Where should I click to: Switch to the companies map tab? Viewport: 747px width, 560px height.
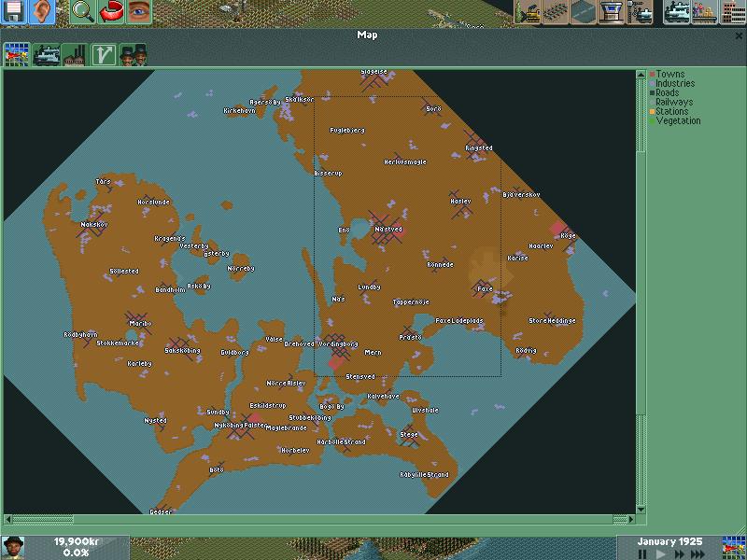pyautogui.click(x=133, y=55)
